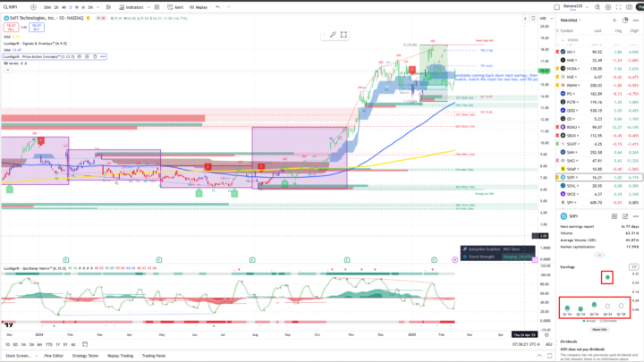Screen dimensions: 644x362
Task: Enter fullscreen mode
Action: tap(619, 7)
